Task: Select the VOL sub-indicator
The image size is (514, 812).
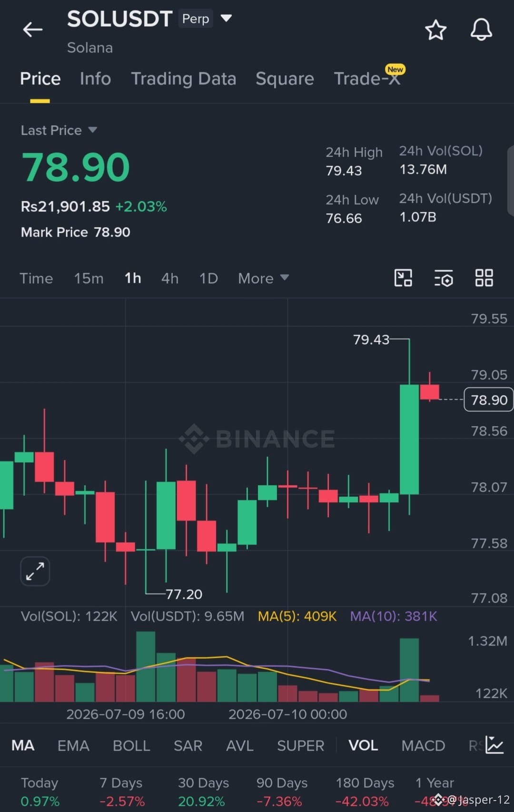Action: (x=363, y=745)
